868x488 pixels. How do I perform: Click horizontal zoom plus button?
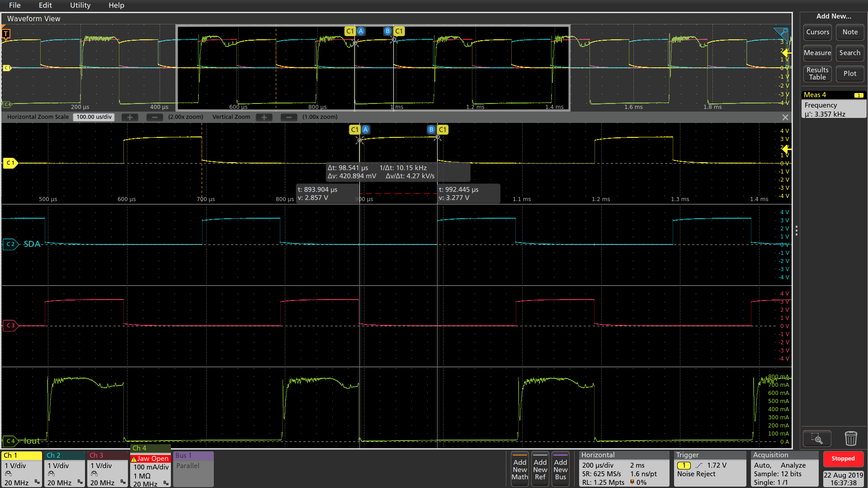point(130,117)
